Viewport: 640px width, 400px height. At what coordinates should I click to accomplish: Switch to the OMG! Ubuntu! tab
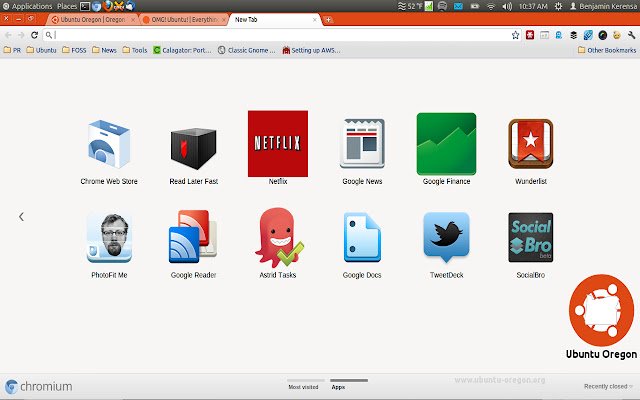click(184, 20)
